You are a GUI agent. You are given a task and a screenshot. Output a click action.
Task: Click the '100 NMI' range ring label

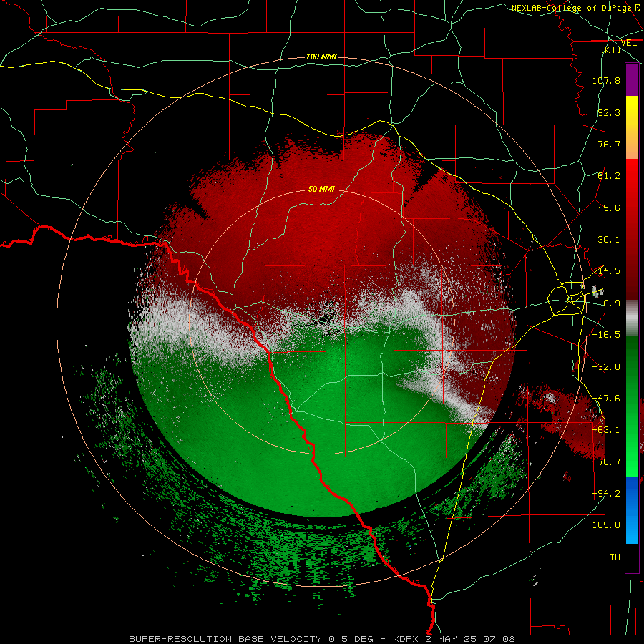(321, 57)
